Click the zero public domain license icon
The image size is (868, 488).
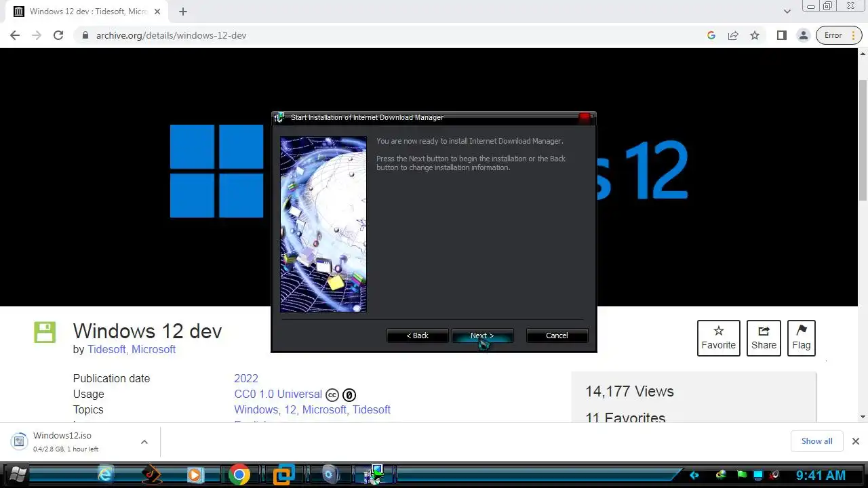[349, 395]
